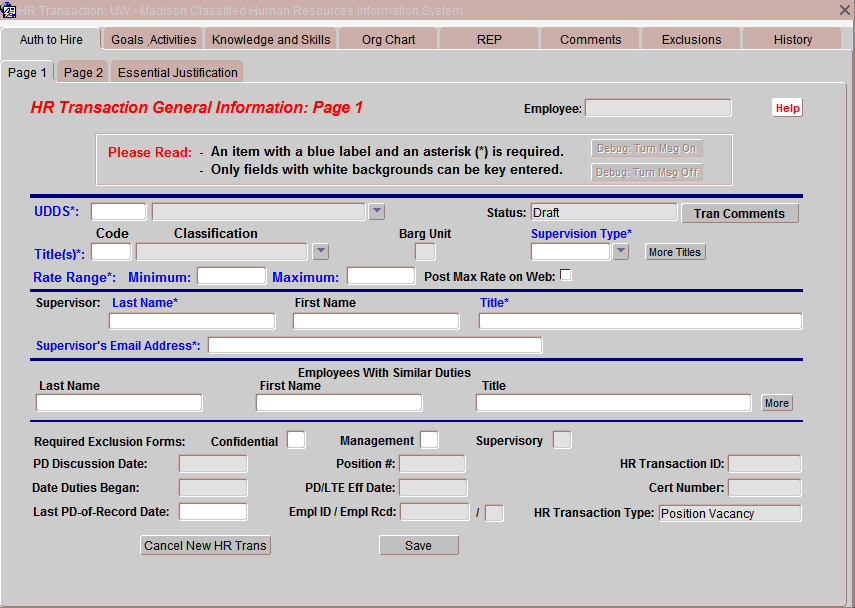Viewport: 855px width, 608px height.
Task: Click the Rate Range Maximum field
Action: pyautogui.click(x=381, y=276)
